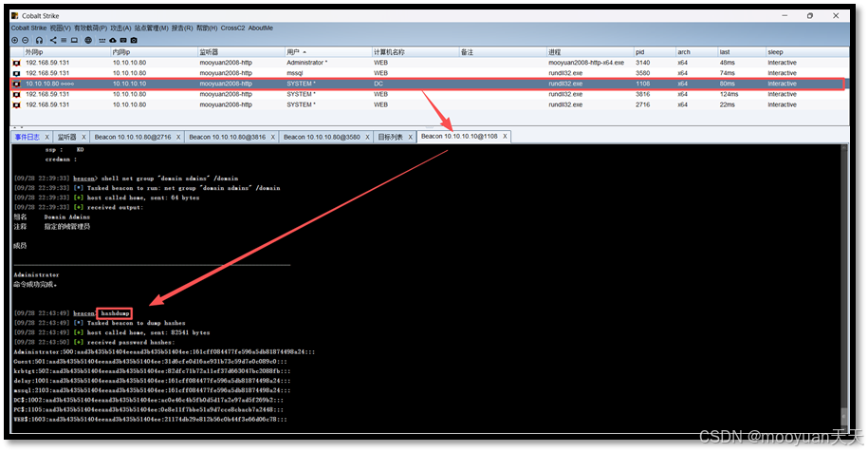The width and height of the screenshot is (868, 452).
Task: Sort by 计算机名称 column header
Action: [x=415, y=52]
